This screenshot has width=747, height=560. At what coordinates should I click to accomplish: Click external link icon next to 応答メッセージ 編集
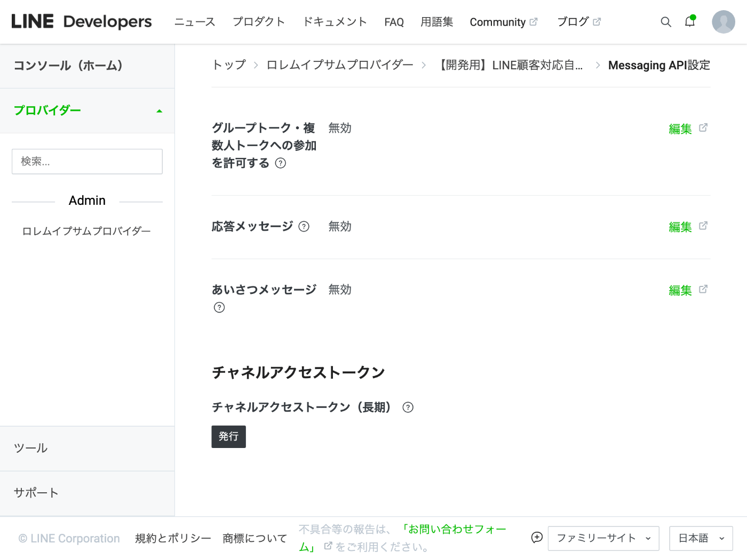(703, 226)
